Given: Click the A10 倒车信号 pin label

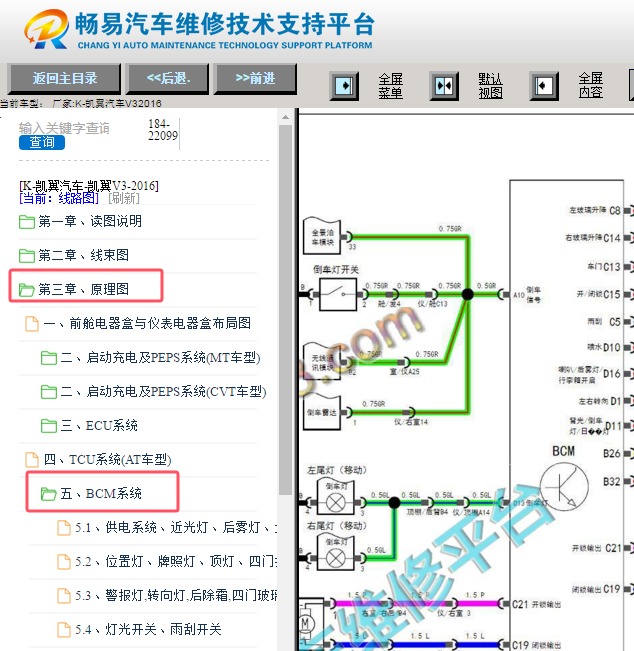Looking at the screenshot, I should [527, 294].
